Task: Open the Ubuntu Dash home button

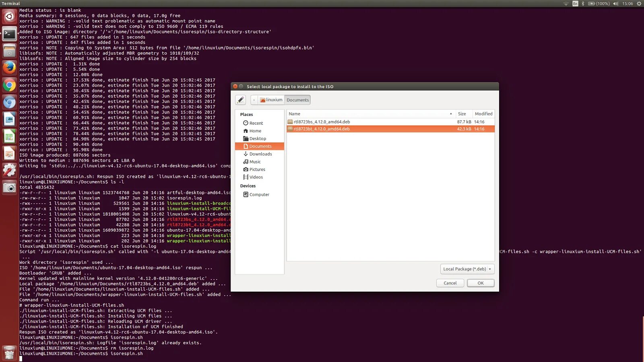Action: click(9, 17)
